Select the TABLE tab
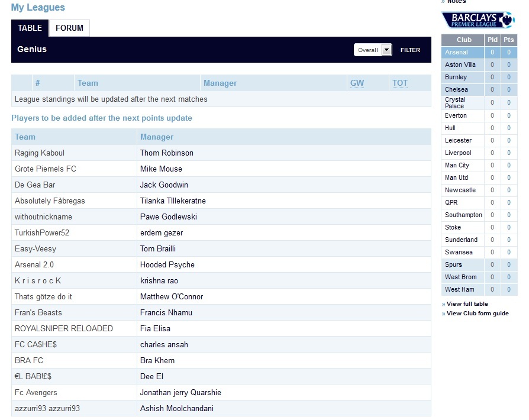Viewport: 529px width, 420px height. tap(30, 28)
